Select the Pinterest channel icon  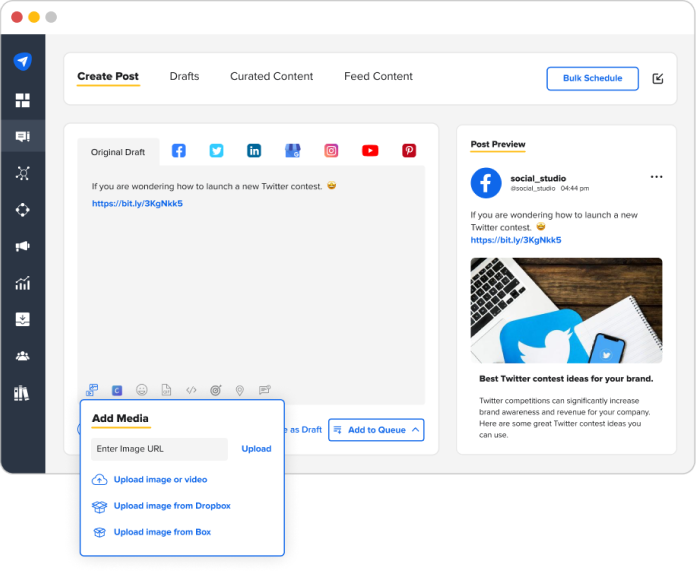pos(409,150)
